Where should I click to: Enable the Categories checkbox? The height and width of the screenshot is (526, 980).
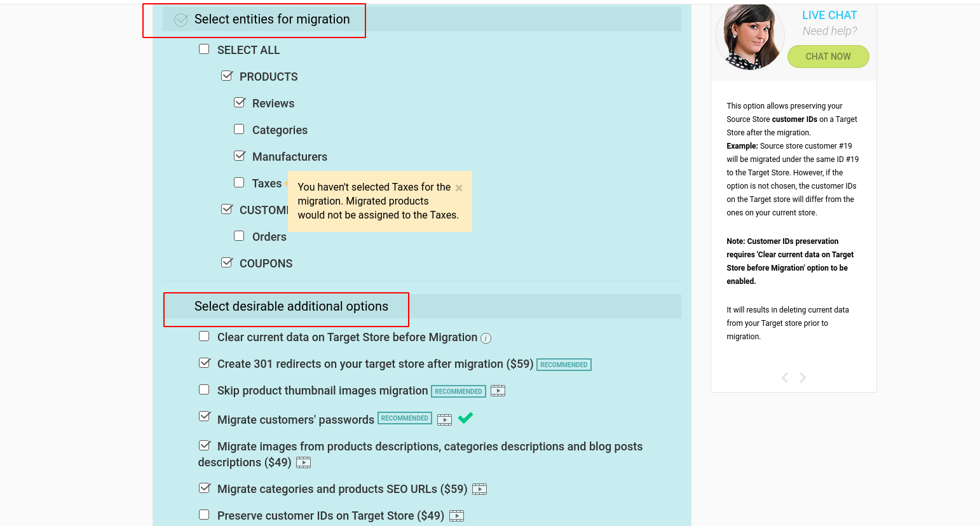[x=239, y=129]
